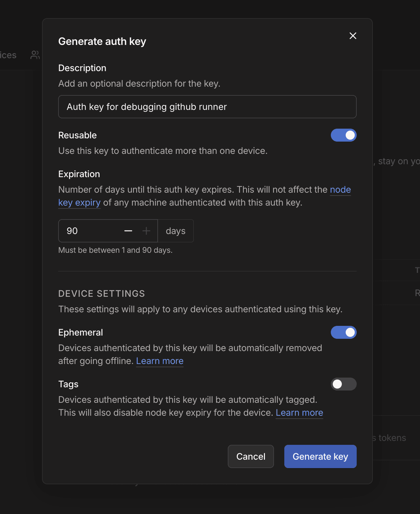Select the partially hidden Devices tab
420x514 pixels.
(8, 55)
